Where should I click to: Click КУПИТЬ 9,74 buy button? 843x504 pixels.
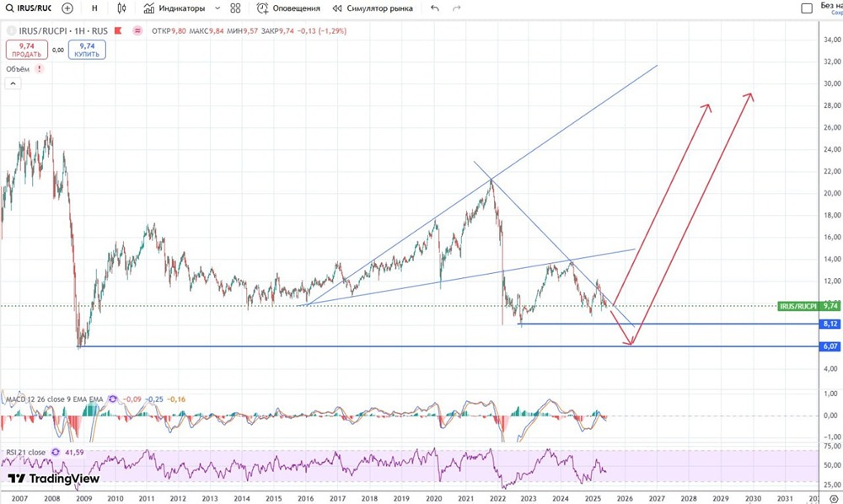[x=87, y=50]
